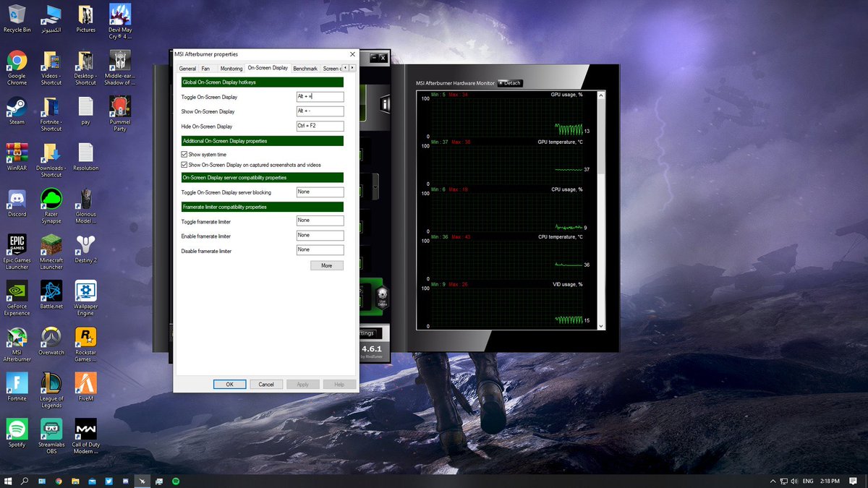Open WinRAR from the desktop
868x488 pixels.
[x=17, y=156]
